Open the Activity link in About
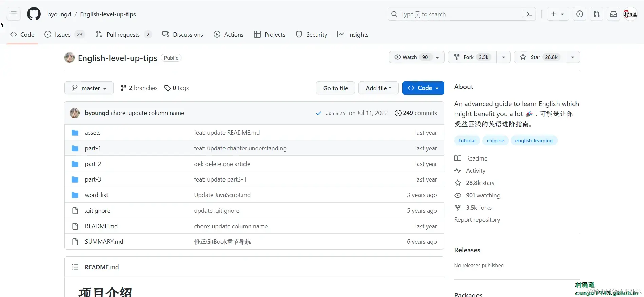644x297 pixels. tap(470, 171)
